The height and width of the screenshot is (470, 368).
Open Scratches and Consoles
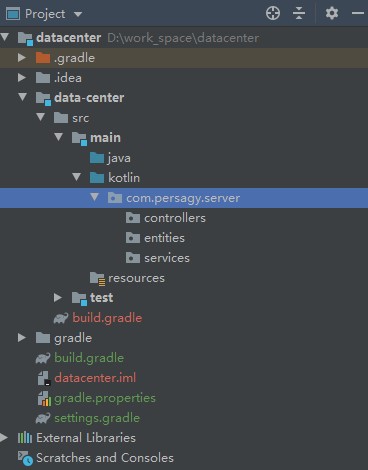pyautogui.click(x=105, y=458)
